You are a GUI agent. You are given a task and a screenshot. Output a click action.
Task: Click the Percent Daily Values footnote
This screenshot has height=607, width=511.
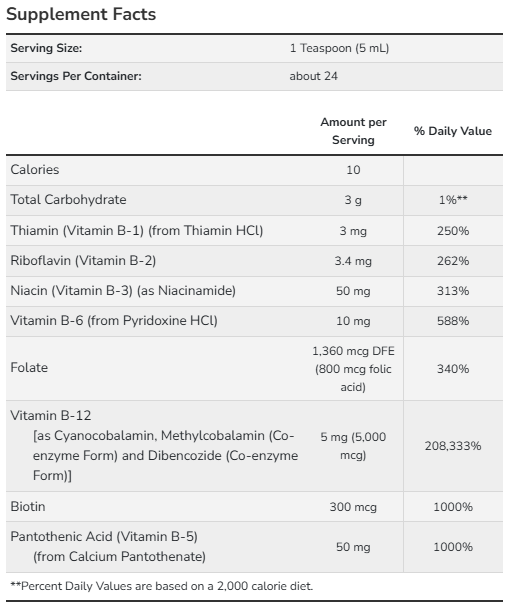[161, 586]
